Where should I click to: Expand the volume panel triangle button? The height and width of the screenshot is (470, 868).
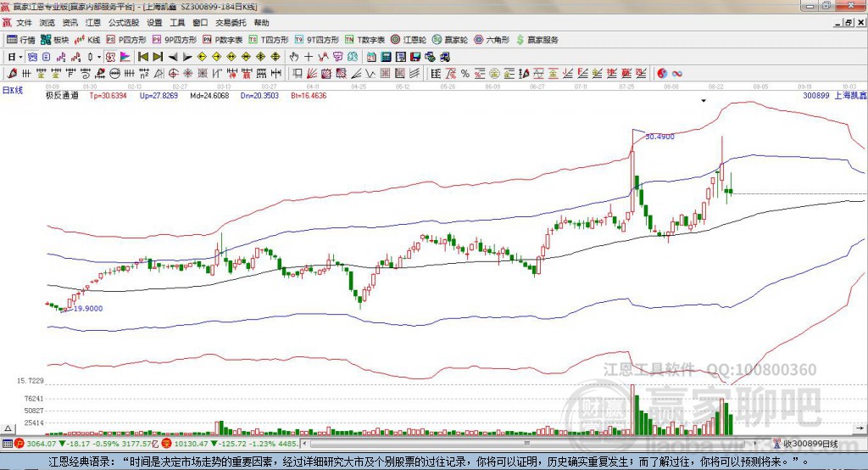(x=8, y=428)
